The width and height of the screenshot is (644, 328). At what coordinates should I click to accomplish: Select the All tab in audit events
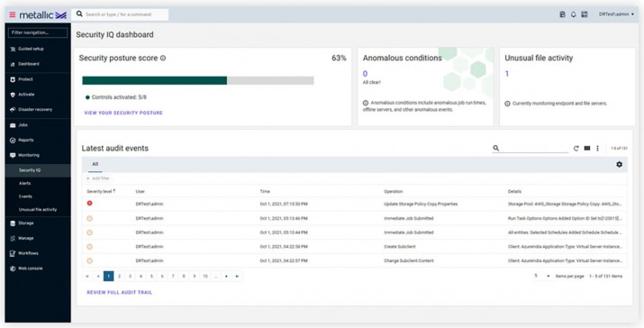pyautogui.click(x=95, y=164)
